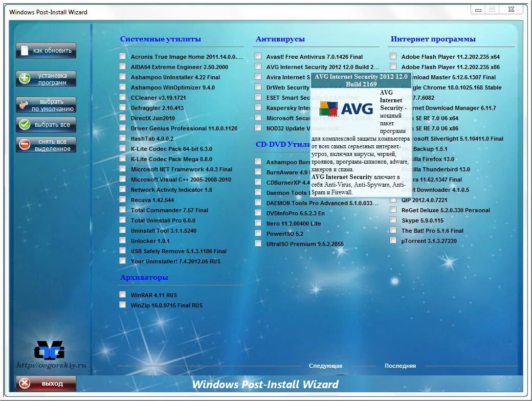Check Ashampoo UnInstaller 4.22 checkbox
The height and width of the screenshot is (401, 532).
pos(122,77)
